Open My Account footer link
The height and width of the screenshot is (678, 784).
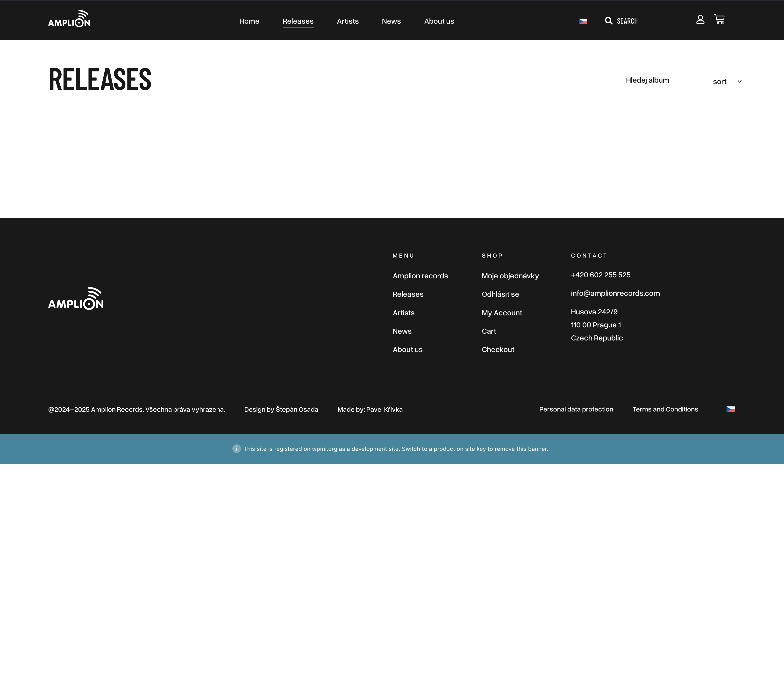tap(502, 313)
